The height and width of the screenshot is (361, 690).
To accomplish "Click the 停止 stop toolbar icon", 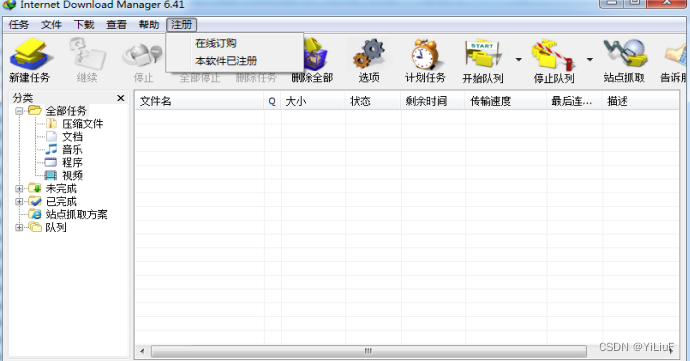I will point(143,55).
